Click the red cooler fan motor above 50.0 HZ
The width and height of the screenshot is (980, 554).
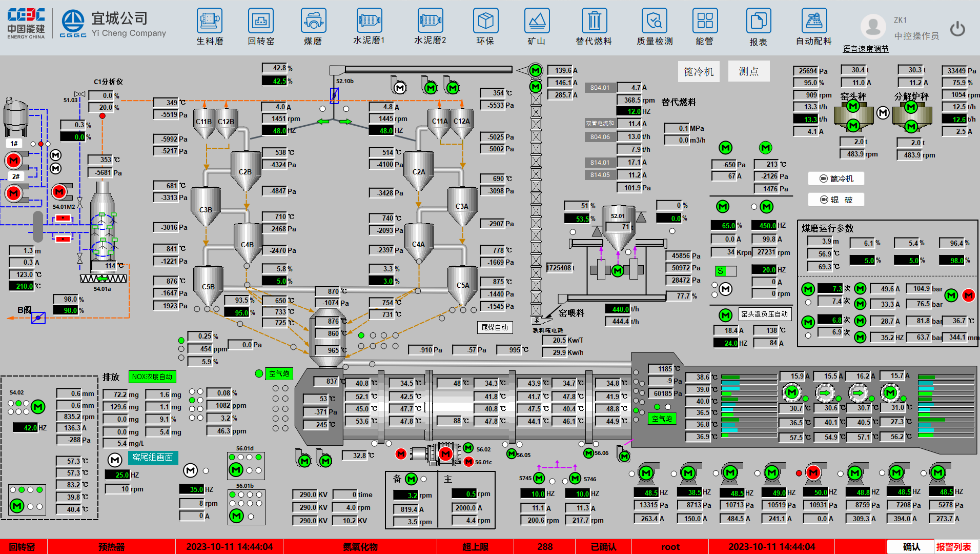click(x=813, y=472)
